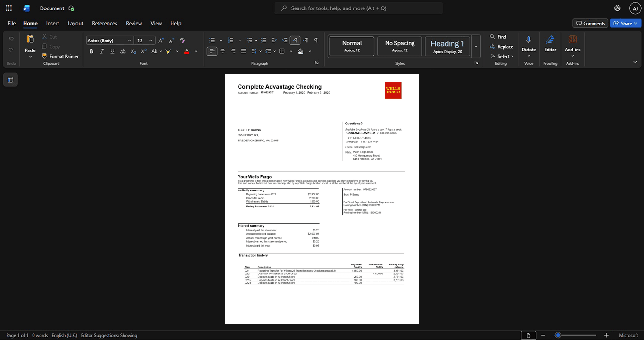Expand the Paste options arrow
Viewport: 644px width, 340px height.
(x=30, y=57)
